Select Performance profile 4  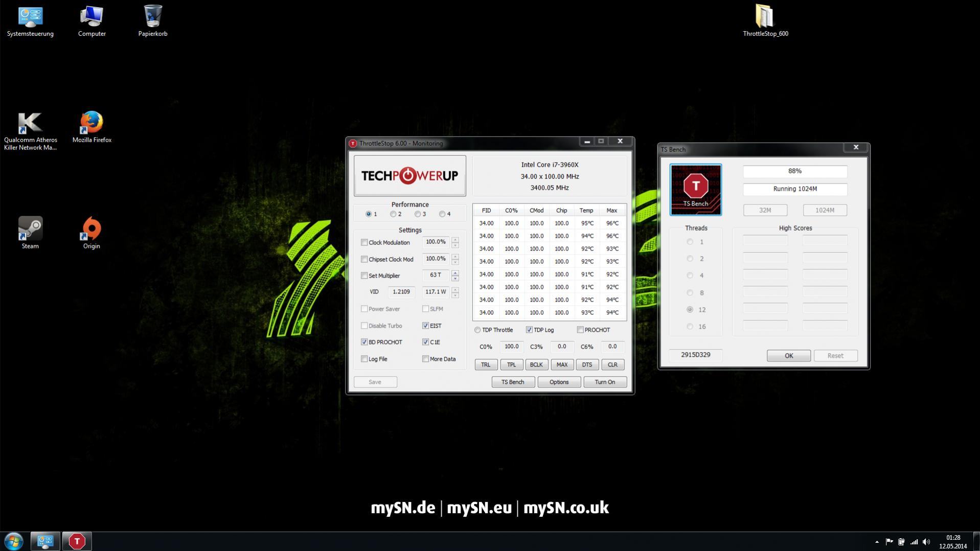point(442,214)
